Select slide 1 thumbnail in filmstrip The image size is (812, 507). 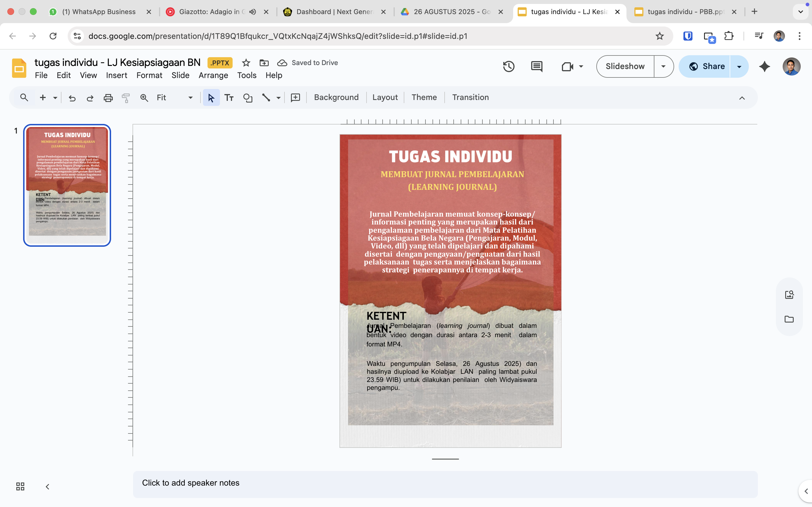(67, 185)
